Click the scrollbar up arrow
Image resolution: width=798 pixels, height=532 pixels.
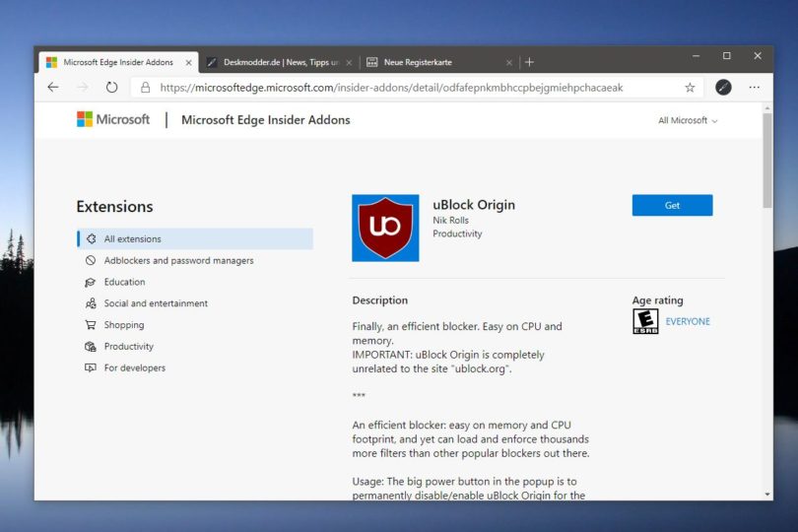point(767,108)
